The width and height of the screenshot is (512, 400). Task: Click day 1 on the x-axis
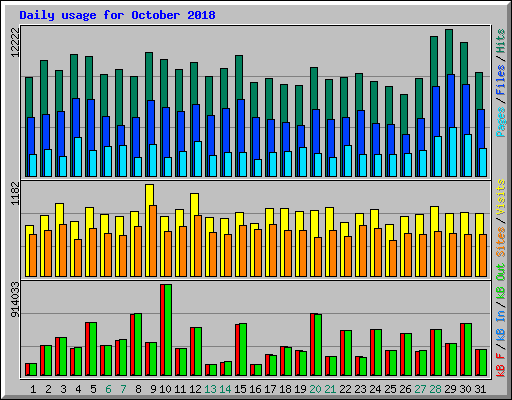[x=33, y=389]
